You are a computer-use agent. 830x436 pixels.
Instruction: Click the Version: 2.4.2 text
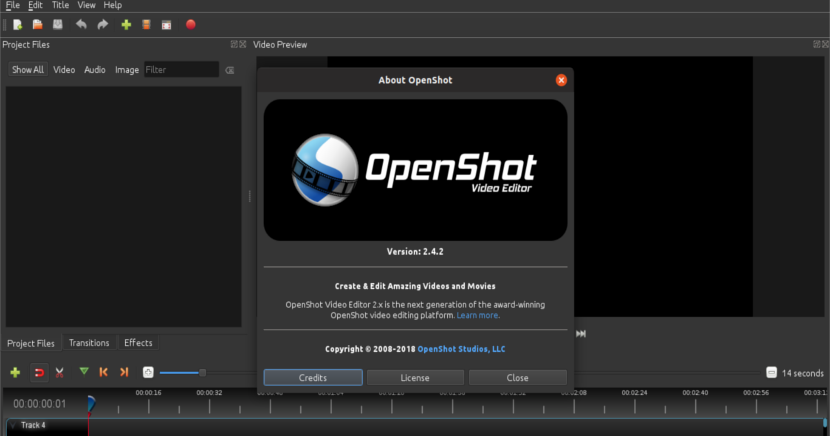click(x=415, y=252)
